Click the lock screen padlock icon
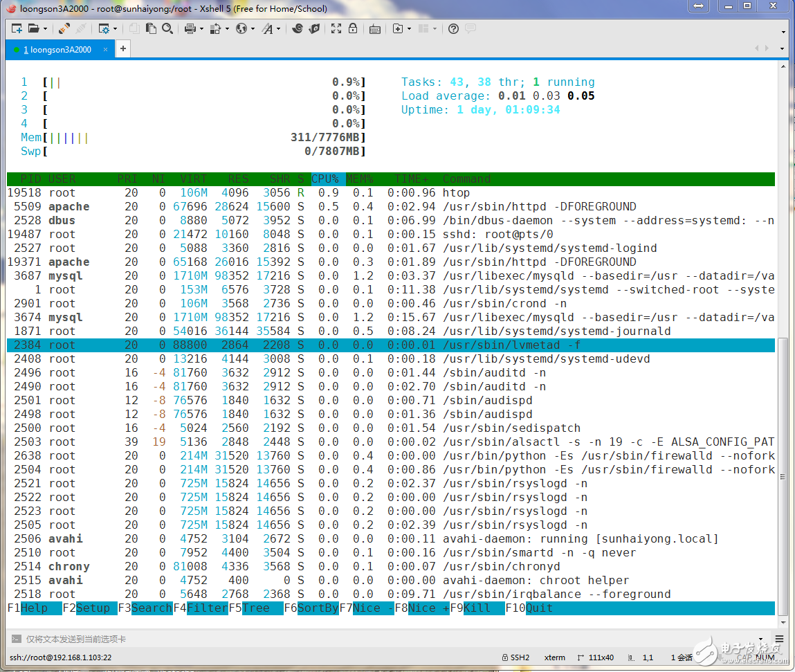 [353, 29]
